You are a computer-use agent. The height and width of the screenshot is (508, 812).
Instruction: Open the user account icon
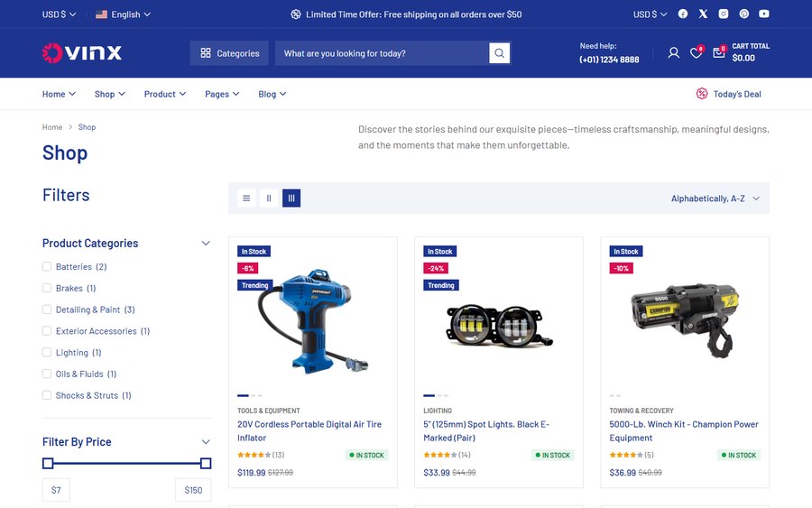tap(673, 53)
